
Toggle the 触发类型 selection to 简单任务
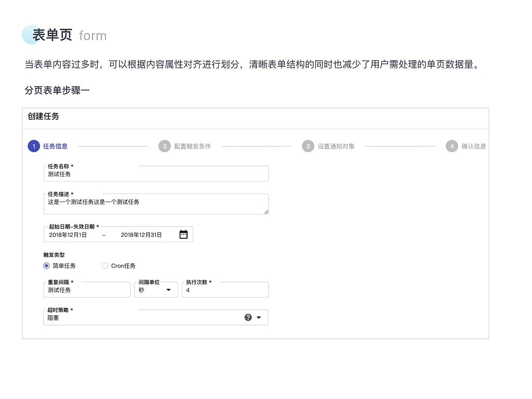(46, 265)
